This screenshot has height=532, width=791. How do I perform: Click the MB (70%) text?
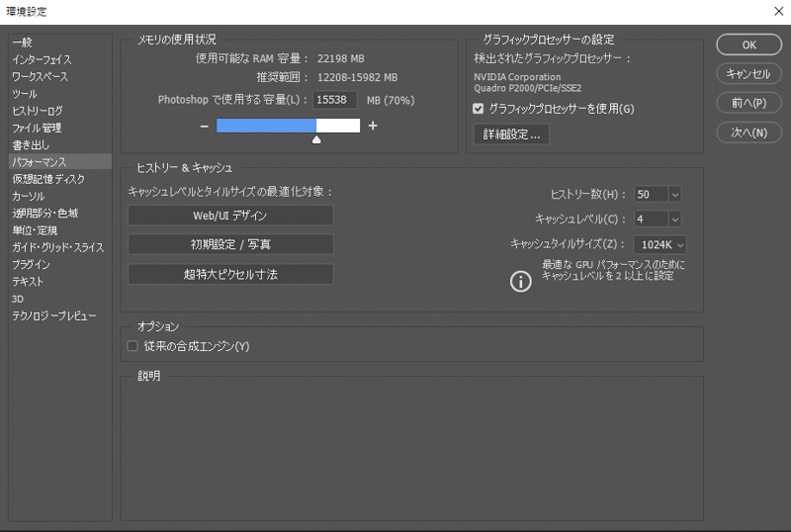[x=391, y=101]
